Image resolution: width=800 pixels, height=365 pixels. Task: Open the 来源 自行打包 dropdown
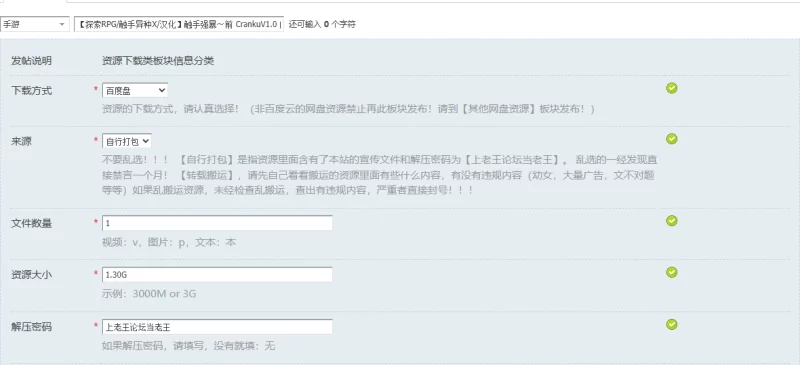(x=127, y=141)
